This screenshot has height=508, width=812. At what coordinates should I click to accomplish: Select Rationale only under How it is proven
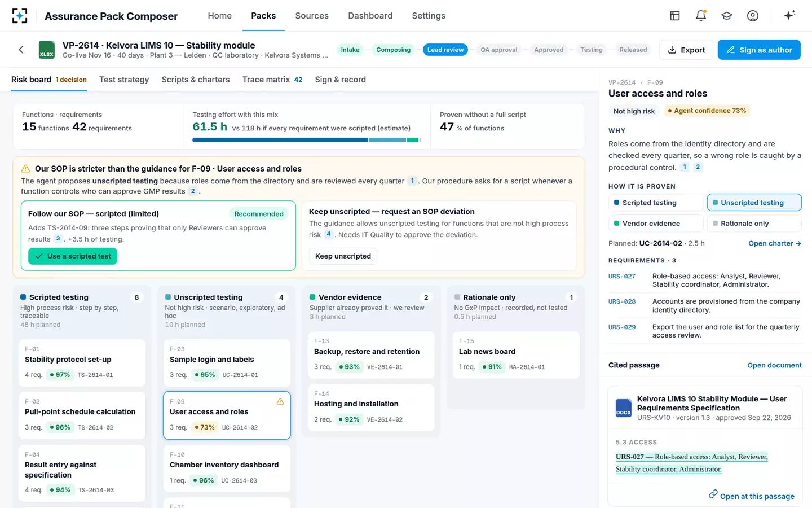[754, 224]
